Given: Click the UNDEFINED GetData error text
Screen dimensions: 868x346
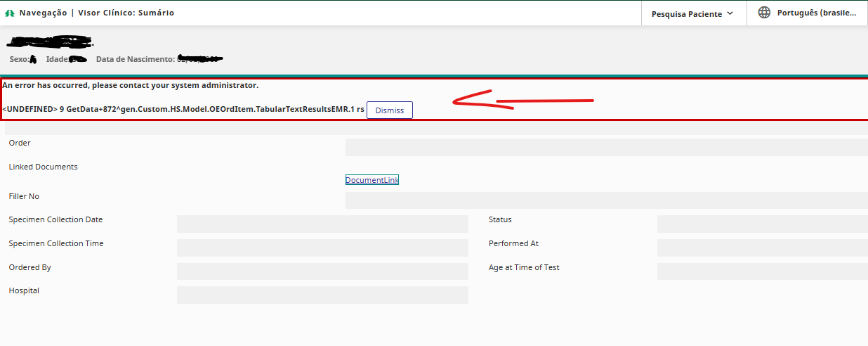Looking at the screenshot, I should click(183, 110).
